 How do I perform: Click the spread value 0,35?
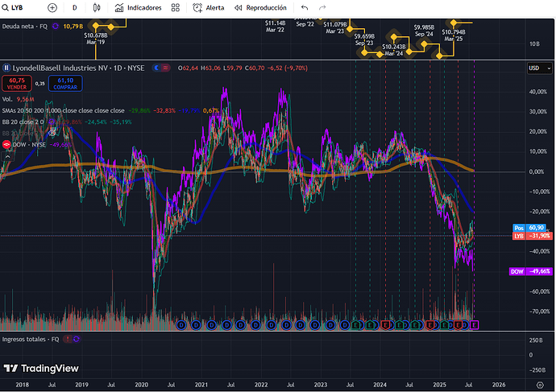coord(40,84)
